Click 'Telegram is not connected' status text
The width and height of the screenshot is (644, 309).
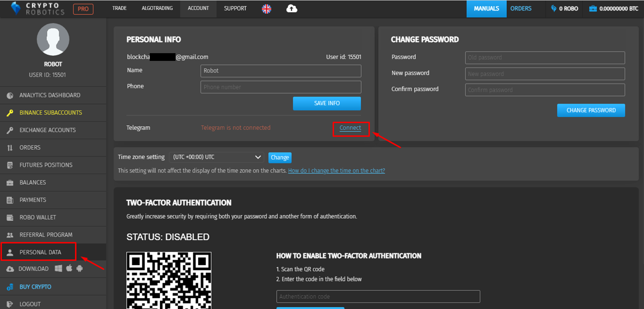tap(236, 128)
